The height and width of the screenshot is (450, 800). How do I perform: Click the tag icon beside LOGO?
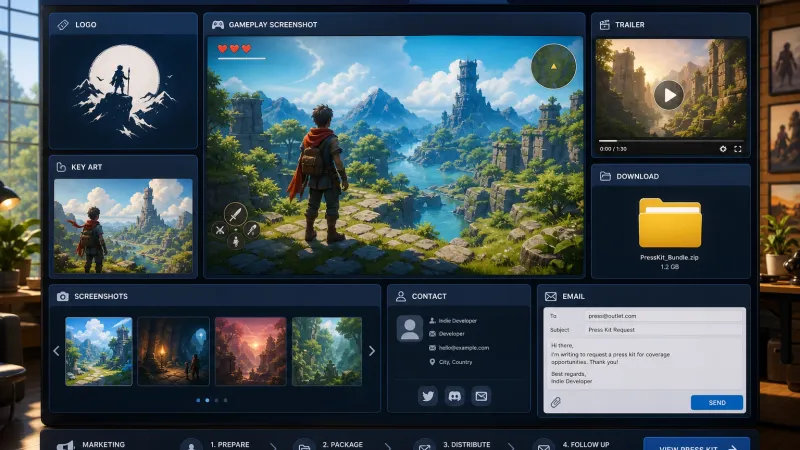[63, 24]
